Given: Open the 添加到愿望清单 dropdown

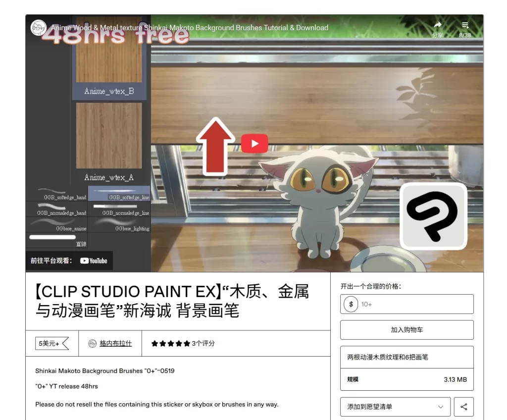Looking at the screenshot, I should point(395,406).
